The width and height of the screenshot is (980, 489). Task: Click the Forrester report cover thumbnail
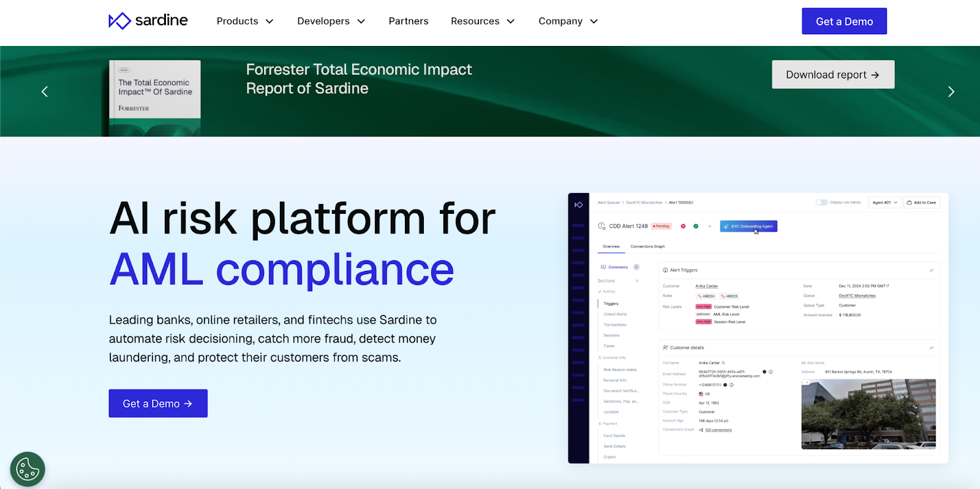(x=155, y=97)
